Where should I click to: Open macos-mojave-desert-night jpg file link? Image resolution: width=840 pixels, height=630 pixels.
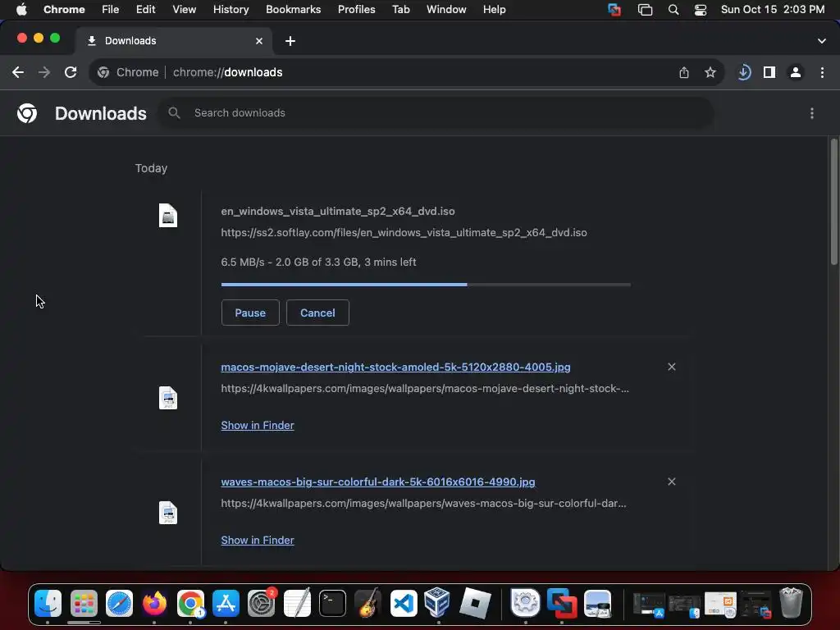(x=395, y=367)
